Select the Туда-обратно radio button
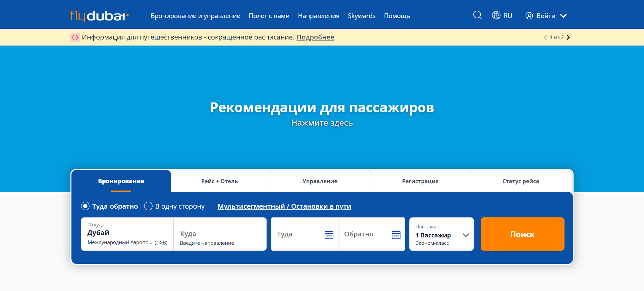The width and height of the screenshot is (644, 291). click(x=85, y=206)
